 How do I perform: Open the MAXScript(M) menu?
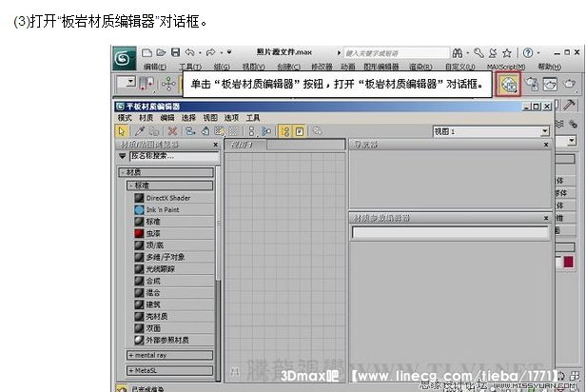click(x=506, y=67)
